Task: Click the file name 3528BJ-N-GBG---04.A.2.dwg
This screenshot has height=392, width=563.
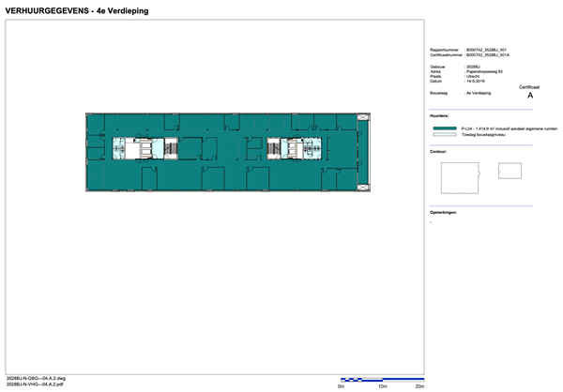Action: 36,378
